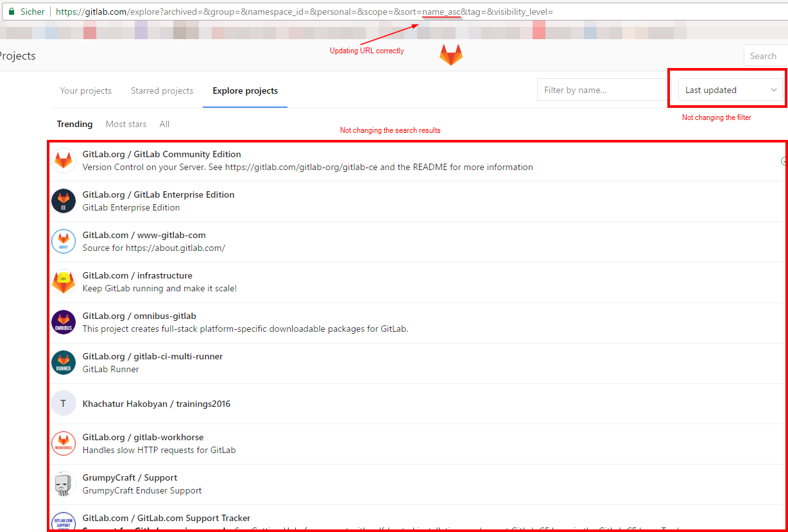Select the All projects filter

coord(164,124)
